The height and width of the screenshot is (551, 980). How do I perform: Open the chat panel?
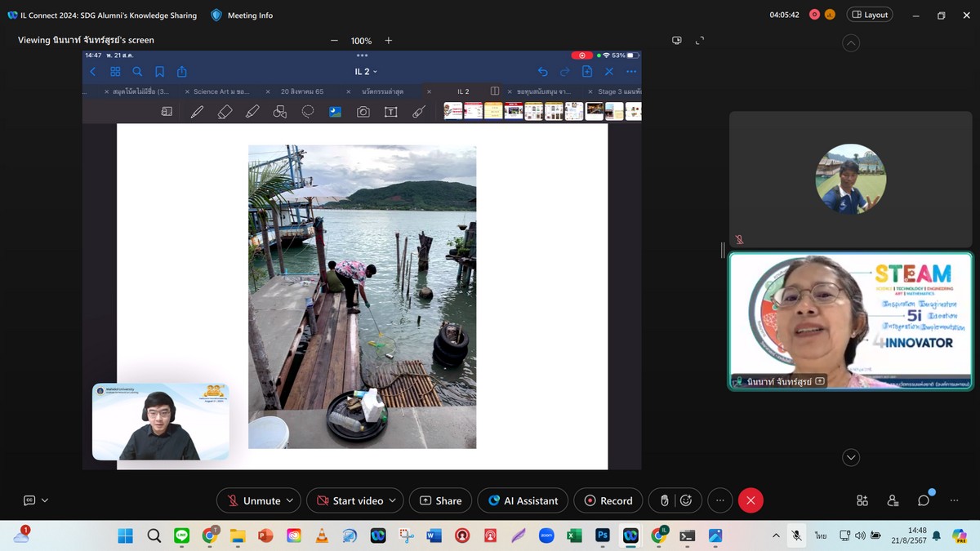[924, 500]
